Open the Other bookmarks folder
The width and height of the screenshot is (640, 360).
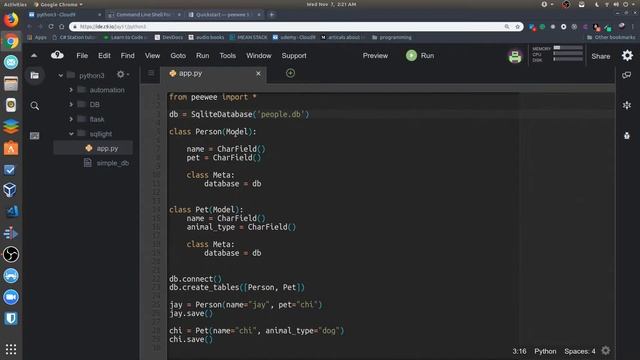pos(611,37)
